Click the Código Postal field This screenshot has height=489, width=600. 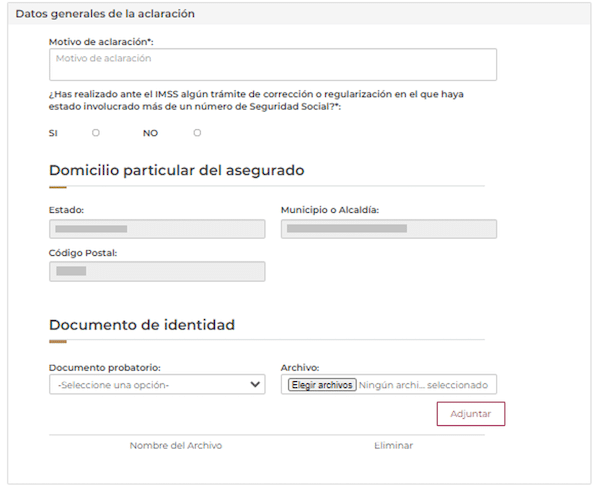(x=157, y=271)
